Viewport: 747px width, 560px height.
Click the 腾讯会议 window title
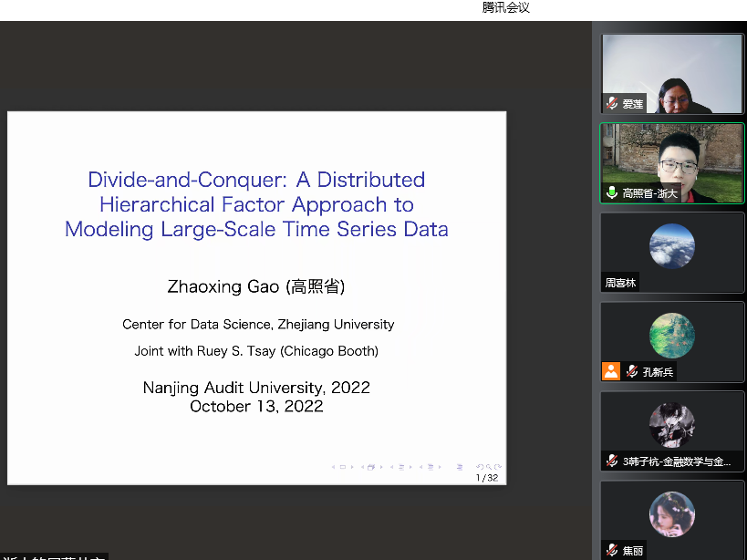coord(505,8)
